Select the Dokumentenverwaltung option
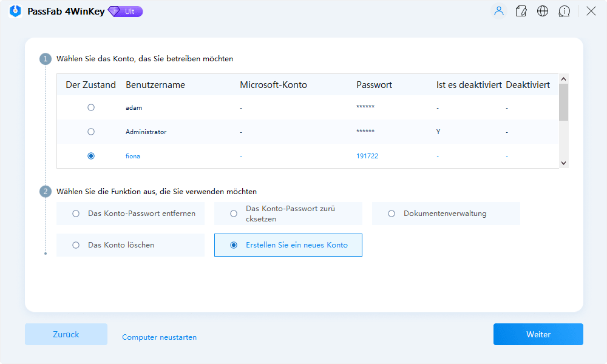607x364 pixels. click(391, 213)
